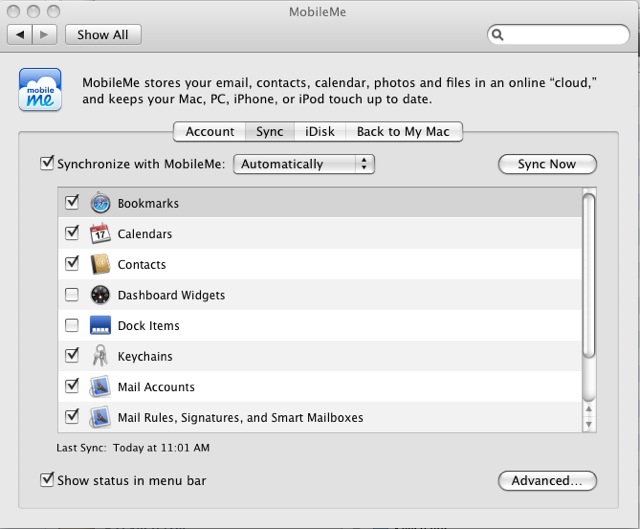Uncheck the Calendars sync checkbox

(72, 232)
